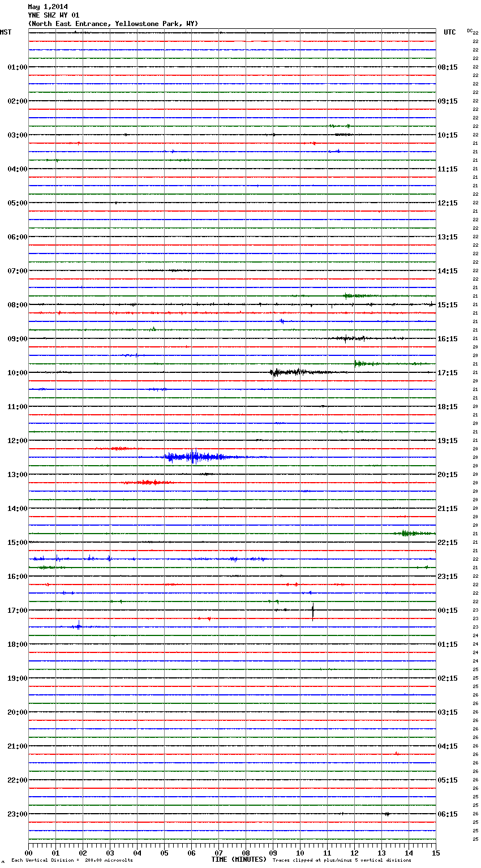481x868 pixels.
Task: Select the 17:00 MST time label
Action: click(x=17, y=611)
